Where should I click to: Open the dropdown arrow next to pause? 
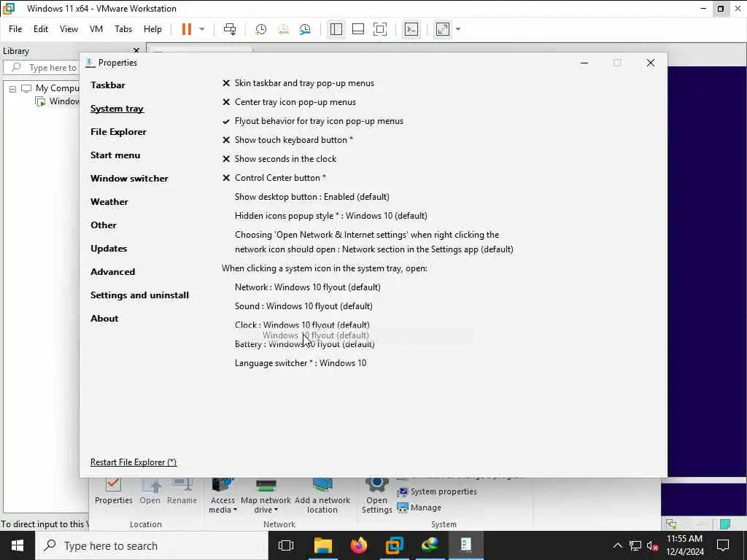202,29
